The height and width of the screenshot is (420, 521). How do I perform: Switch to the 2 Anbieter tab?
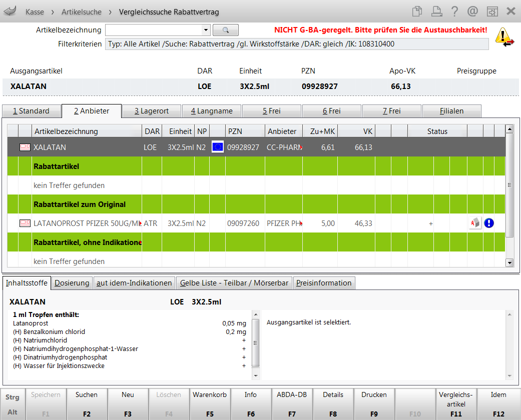click(x=92, y=111)
